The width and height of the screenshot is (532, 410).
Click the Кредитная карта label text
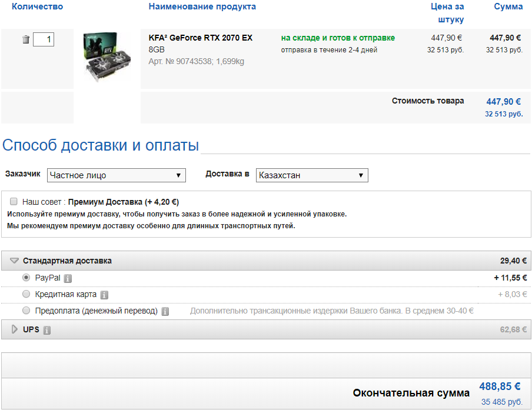tap(66, 294)
